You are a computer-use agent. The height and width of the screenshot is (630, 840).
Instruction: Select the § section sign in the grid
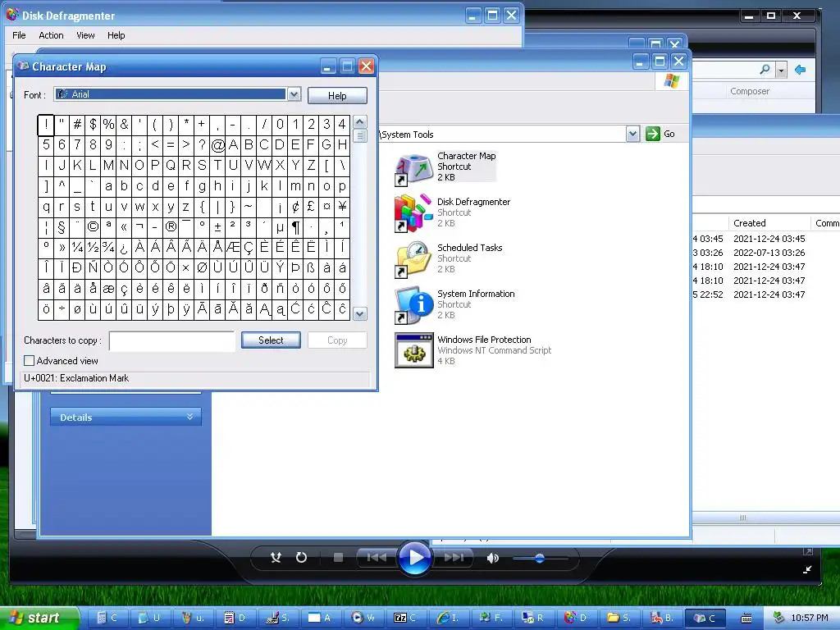[x=62, y=227]
